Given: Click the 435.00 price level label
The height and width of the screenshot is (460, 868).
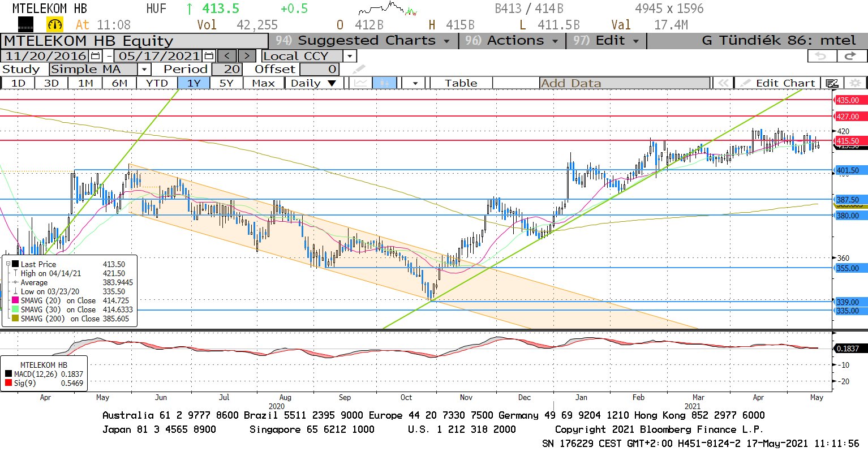Looking at the screenshot, I should tap(850, 100).
